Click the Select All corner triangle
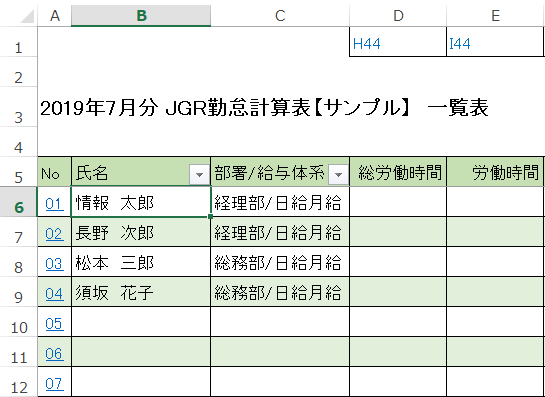The height and width of the screenshot is (397, 545). coord(26,16)
